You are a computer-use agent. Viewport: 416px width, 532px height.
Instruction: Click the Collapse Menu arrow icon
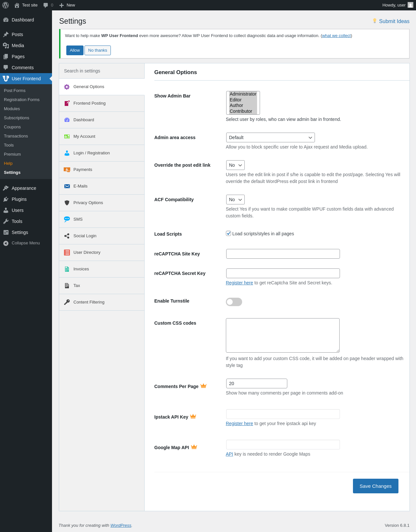6,243
